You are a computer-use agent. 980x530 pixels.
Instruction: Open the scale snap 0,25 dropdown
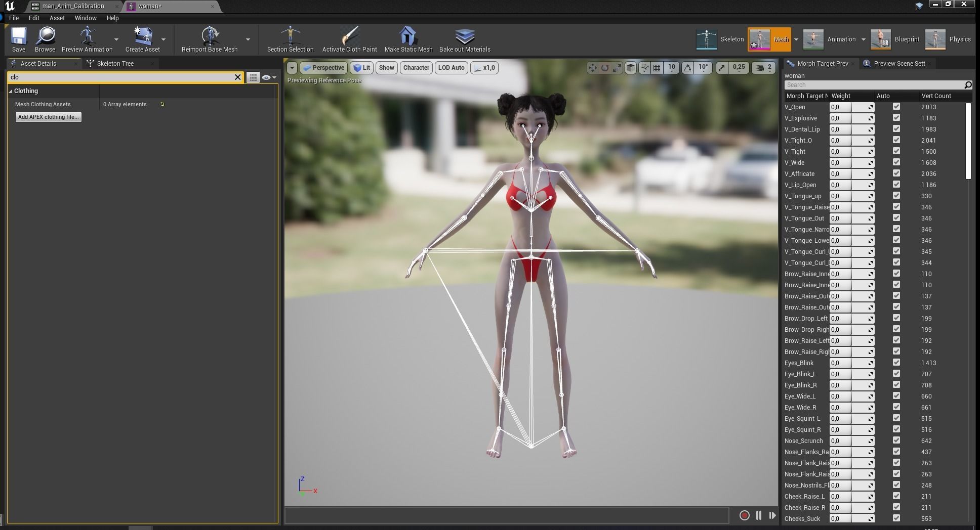click(739, 67)
